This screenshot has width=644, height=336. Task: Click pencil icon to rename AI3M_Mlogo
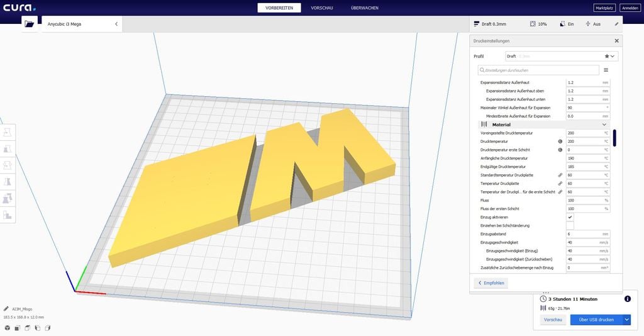[6, 309]
